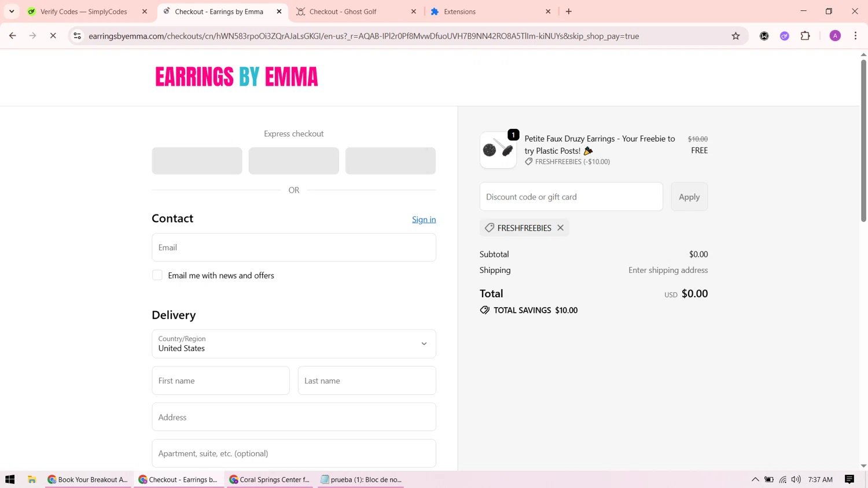The height and width of the screenshot is (488, 868).
Task: Focus the Email input field
Action: point(293,247)
